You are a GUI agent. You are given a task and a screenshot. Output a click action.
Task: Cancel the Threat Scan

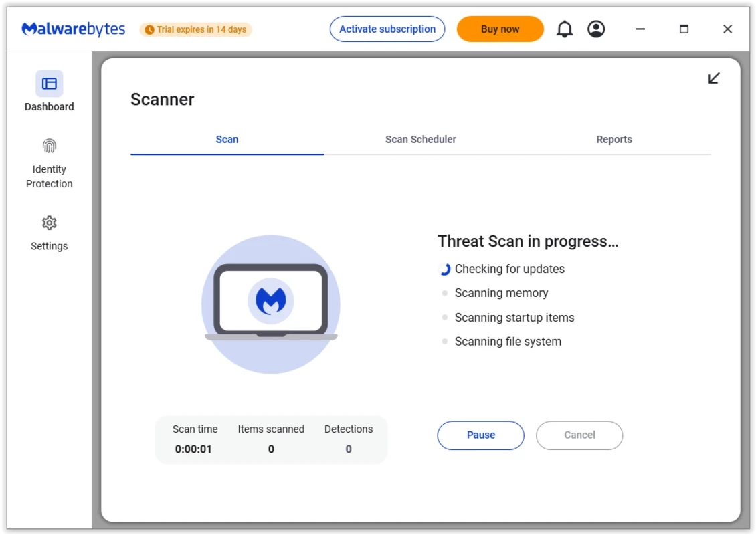point(579,435)
